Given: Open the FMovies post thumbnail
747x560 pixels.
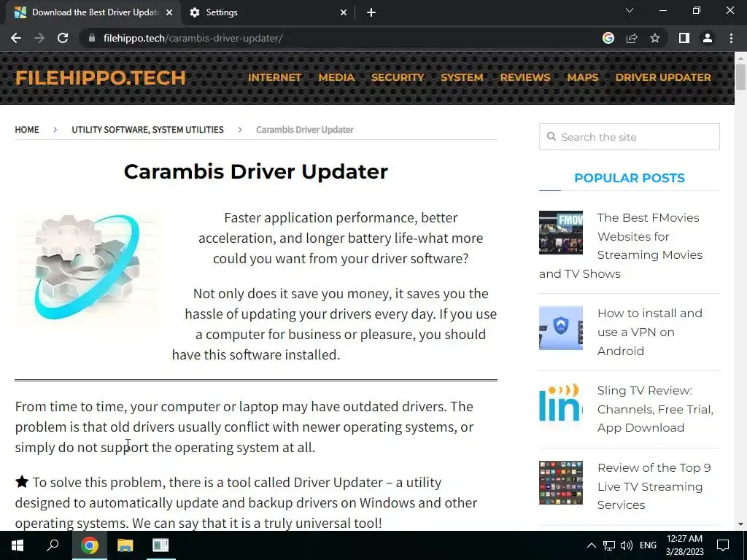Looking at the screenshot, I should (561, 233).
